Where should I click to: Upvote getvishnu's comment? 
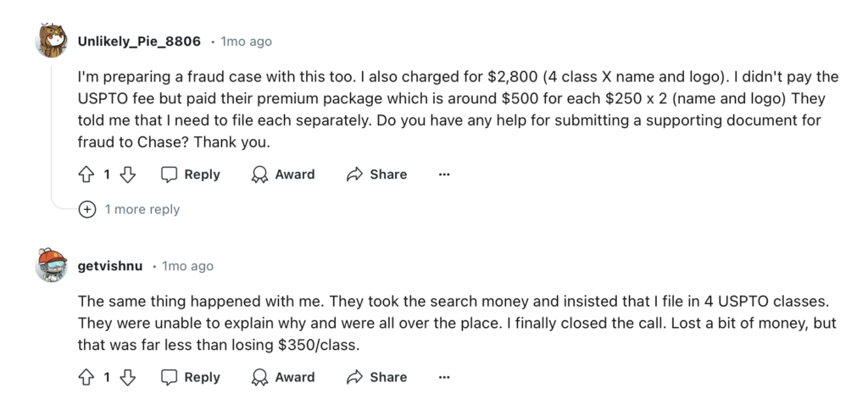pyautogui.click(x=86, y=377)
